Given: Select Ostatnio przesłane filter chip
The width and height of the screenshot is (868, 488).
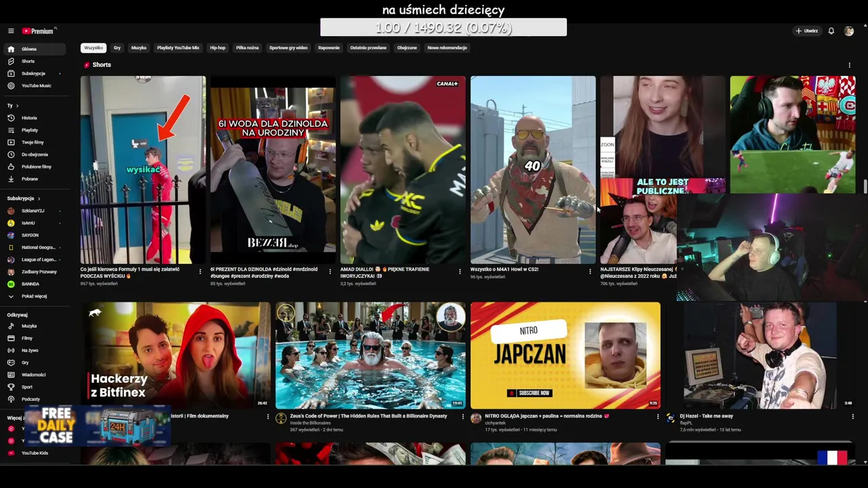Looking at the screenshot, I should click(368, 48).
